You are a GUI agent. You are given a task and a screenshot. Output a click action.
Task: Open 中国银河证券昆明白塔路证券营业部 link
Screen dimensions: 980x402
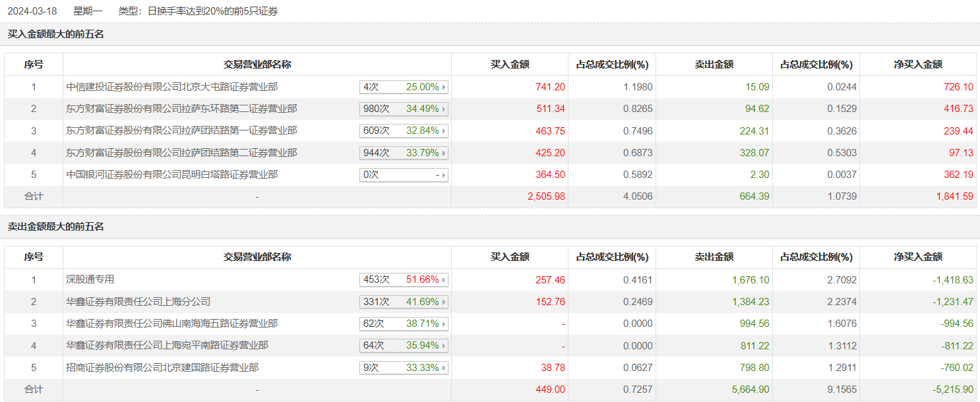(x=172, y=175)
